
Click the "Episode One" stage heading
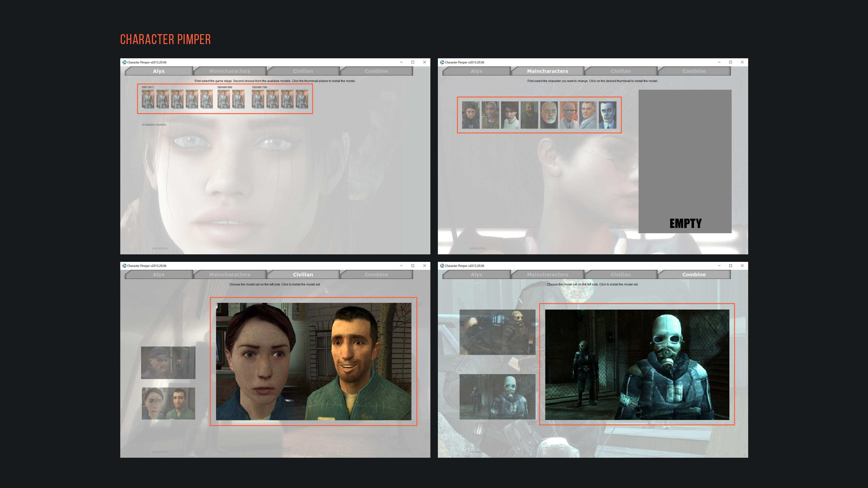tap(225, 87)
